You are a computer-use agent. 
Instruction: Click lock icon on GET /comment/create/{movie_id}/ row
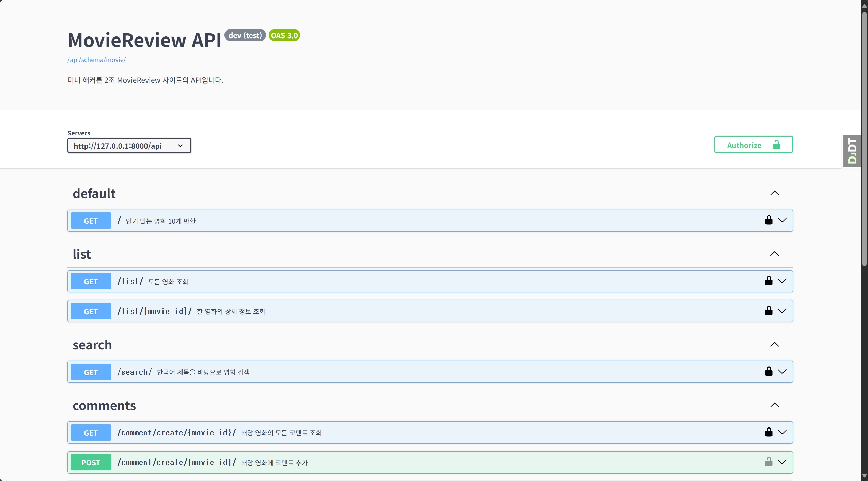[769, 432]
